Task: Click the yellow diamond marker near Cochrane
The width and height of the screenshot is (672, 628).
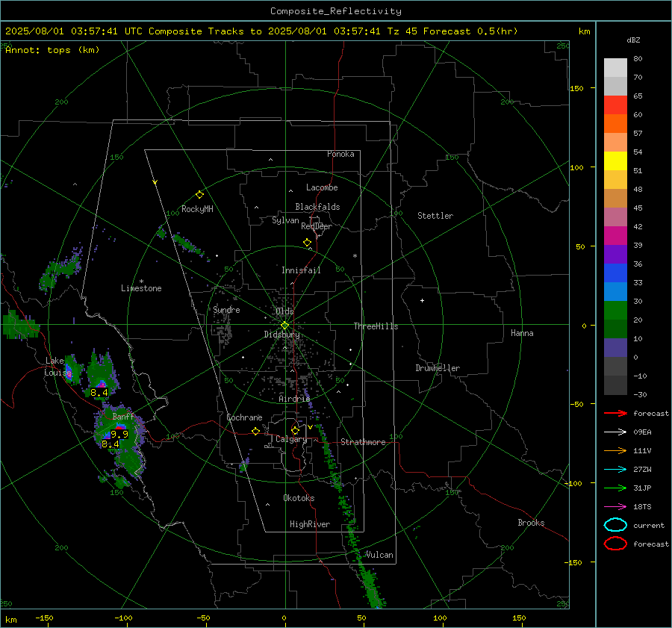Action: tap(255, 432)
